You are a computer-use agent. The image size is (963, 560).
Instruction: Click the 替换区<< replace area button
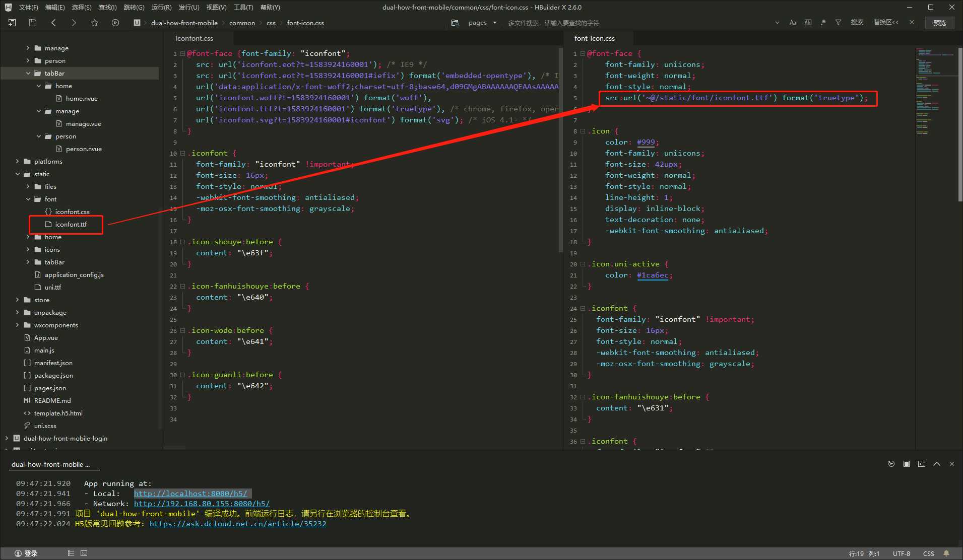click(x=886, y=22)
